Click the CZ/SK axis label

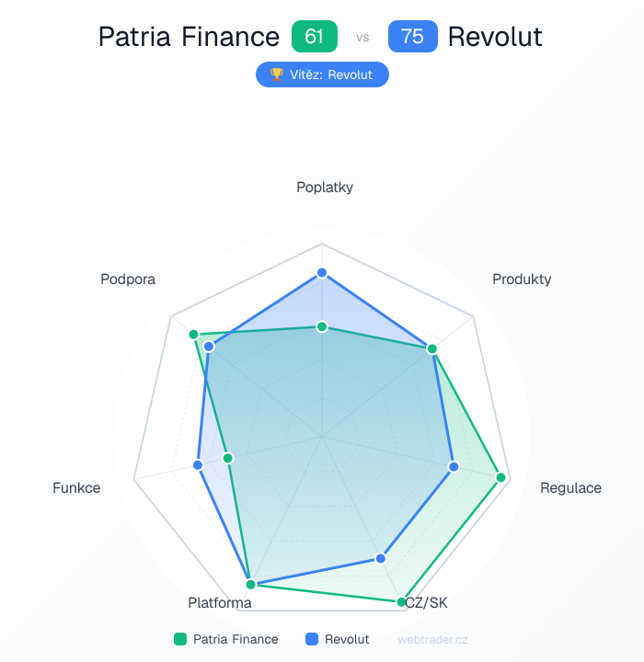(427, 603)
